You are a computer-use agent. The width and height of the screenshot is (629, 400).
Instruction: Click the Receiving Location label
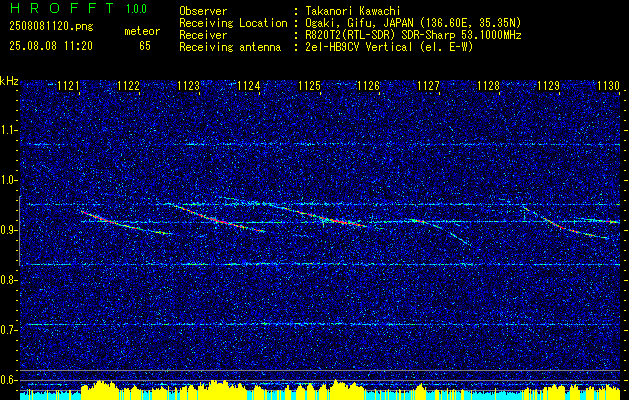coord(233,23)
